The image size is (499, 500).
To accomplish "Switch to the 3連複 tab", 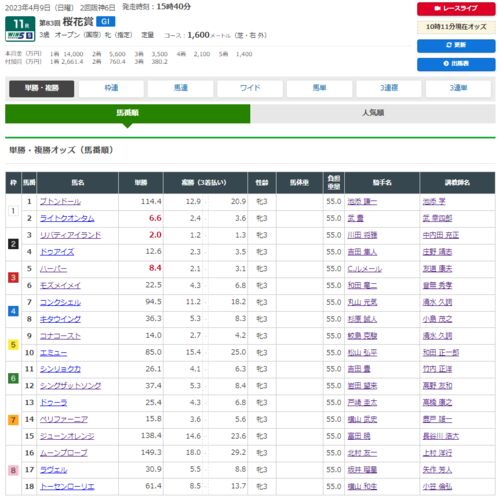I will point(389,88).
